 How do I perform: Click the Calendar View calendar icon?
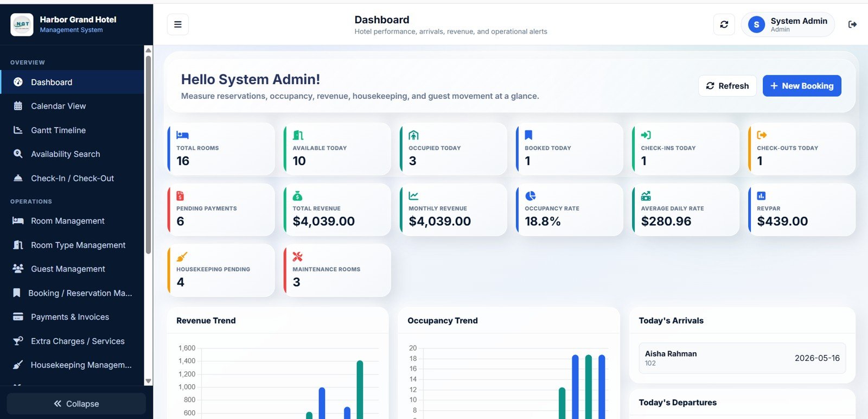pyautogui.click(x=18, y=106)
